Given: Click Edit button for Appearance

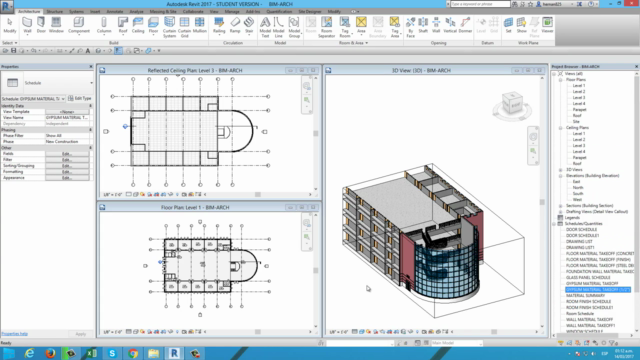Looking at the screenshot, I should [x=67, y=178].
